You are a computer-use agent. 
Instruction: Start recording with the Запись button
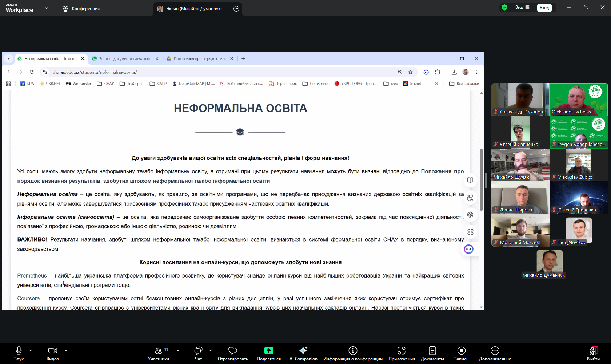[x=461, y=351]
